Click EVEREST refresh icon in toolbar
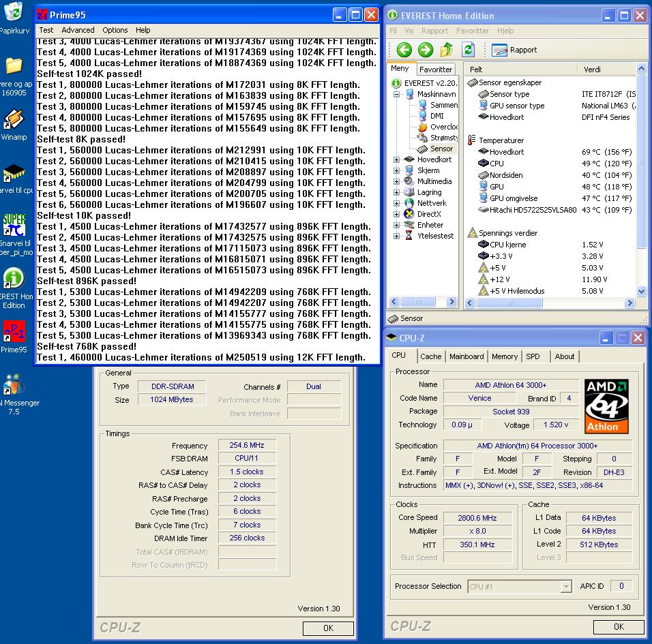 tap(469, 50)
